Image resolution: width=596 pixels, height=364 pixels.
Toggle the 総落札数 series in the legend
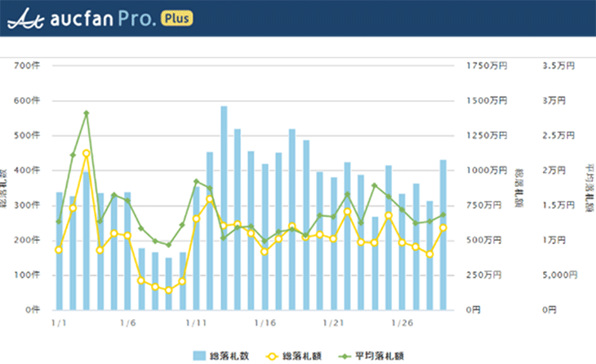click(x=220, y=356)
